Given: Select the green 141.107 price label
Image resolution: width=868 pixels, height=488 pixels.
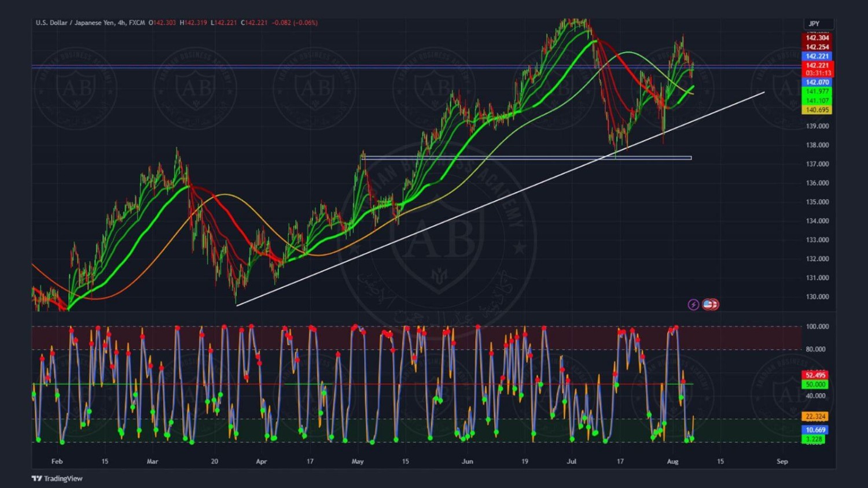Looking at the screenshot, I should coord(817,101).
